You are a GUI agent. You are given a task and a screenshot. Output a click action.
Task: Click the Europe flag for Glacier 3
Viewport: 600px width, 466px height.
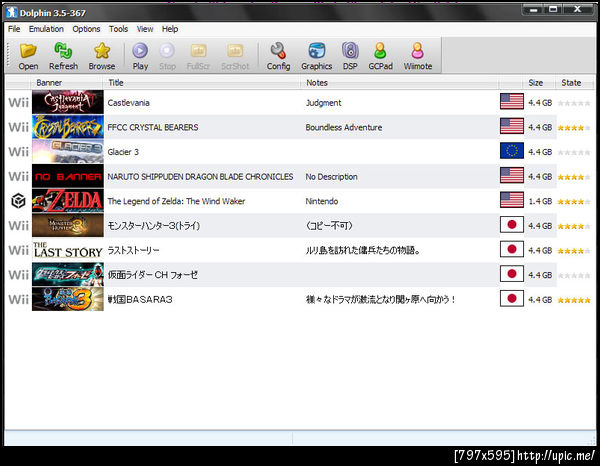coord(512,151)
